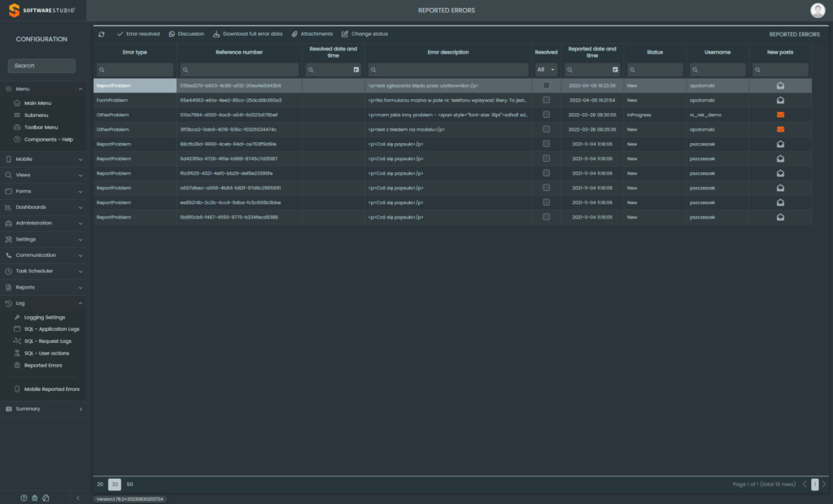Click the orange envelope in the InProgress row
Screen dimensions: 833x504
780,115
